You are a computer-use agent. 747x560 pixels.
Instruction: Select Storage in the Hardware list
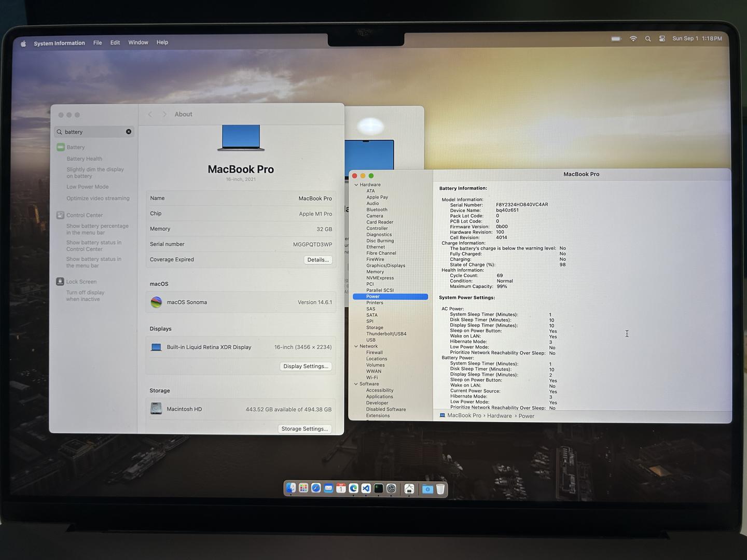pos(375,328)
